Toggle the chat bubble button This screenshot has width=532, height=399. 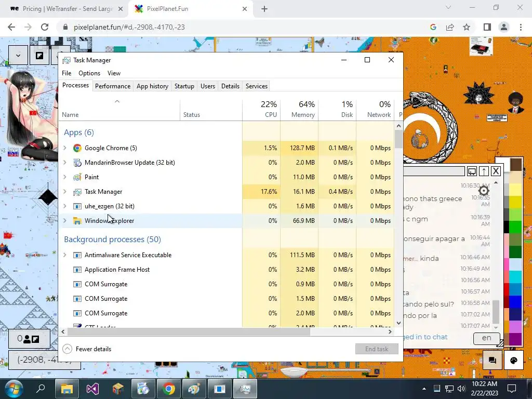[493, 361]
